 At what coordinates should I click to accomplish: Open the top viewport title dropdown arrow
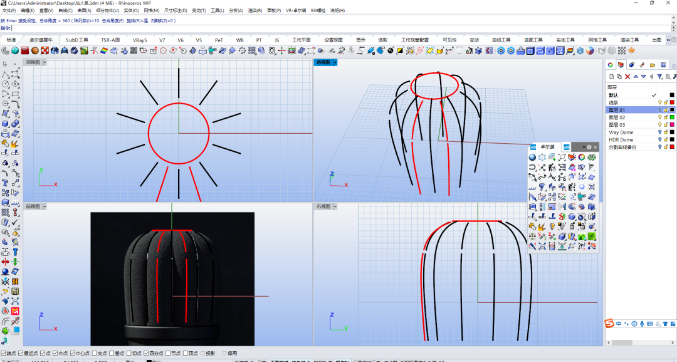coord(44,62)
